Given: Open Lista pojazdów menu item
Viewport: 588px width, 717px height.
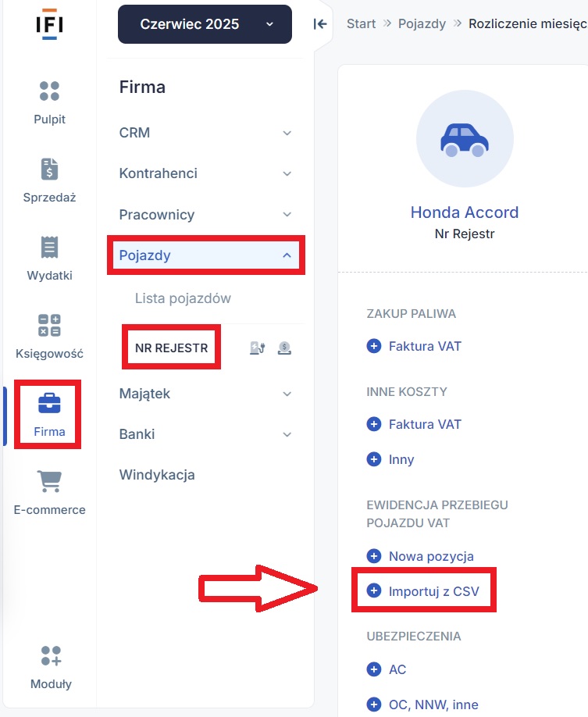Looking at the screenshot, I should (x=183, y=298).
